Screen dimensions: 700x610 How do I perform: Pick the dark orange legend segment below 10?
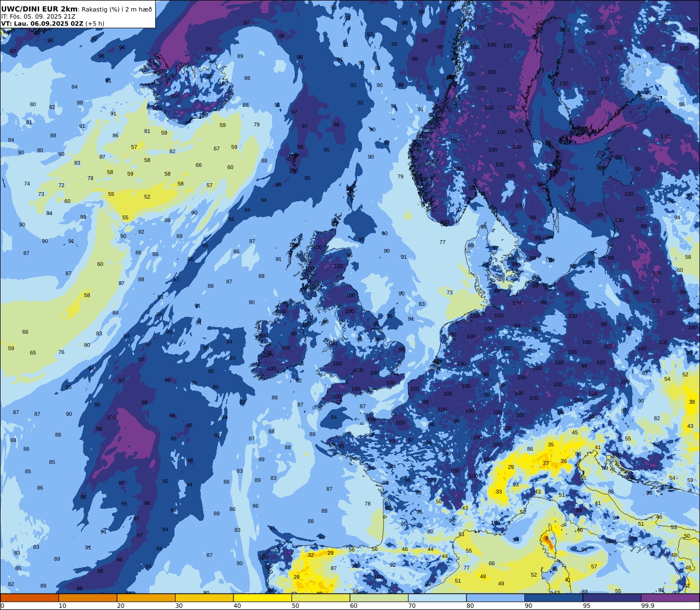pos(30,598)
